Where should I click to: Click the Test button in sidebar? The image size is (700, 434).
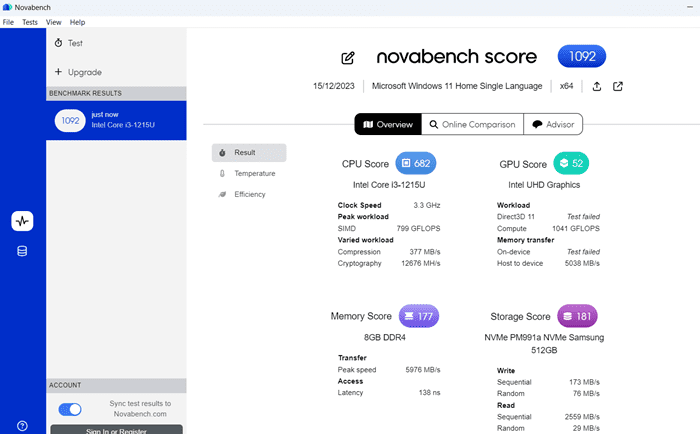click(116, 43)
